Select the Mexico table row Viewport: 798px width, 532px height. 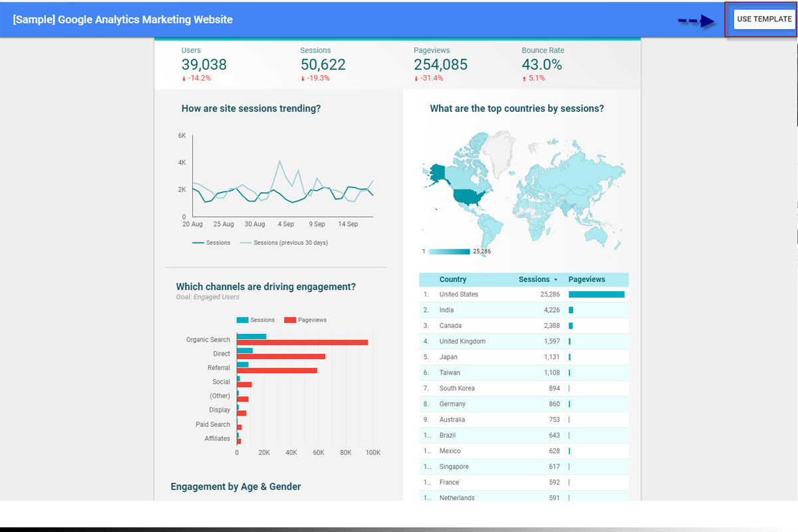524,451
